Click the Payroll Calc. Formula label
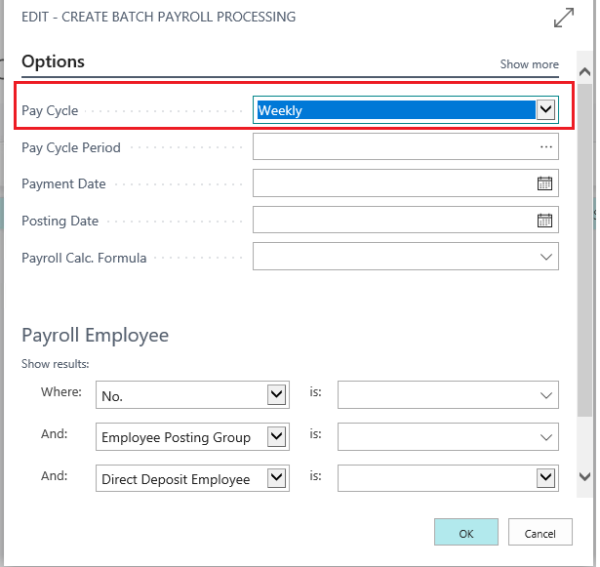The width and height of the screenshot is (600, 567). point(84,258)
